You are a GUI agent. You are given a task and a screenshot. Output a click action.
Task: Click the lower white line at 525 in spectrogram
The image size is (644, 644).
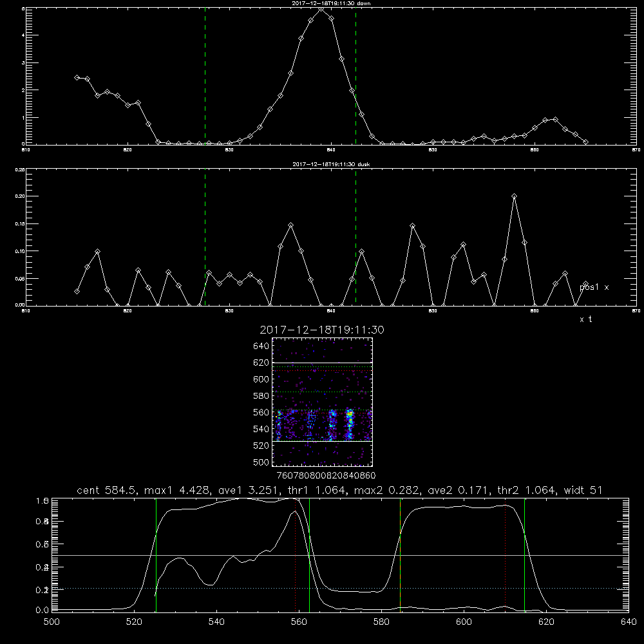click(x=322, y=441)
